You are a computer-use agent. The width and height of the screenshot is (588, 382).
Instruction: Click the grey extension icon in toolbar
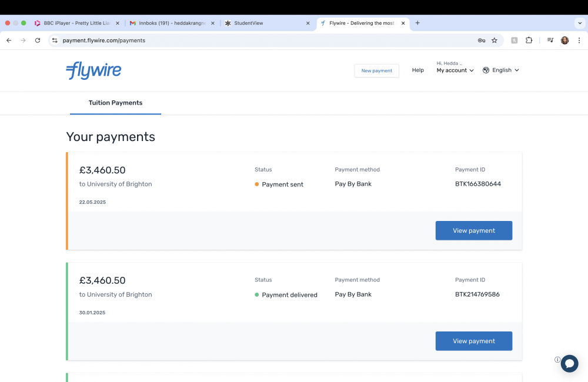[514, 41]
